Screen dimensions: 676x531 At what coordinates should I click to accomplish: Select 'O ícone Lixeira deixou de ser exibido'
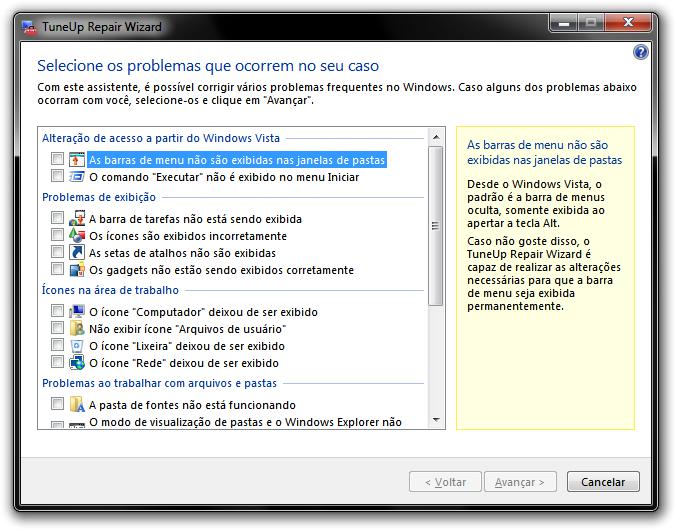point(187,346)
